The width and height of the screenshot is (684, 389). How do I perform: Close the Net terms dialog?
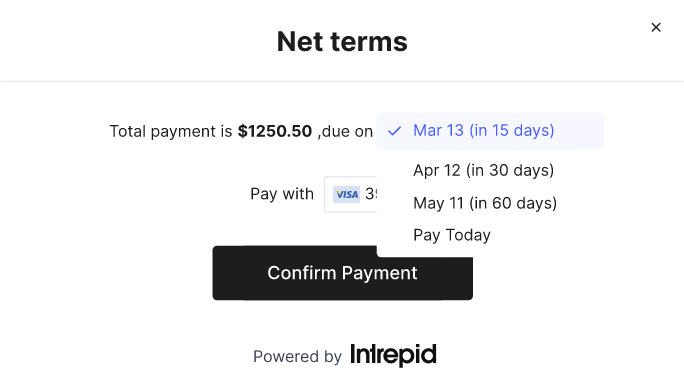tap(656, 27)
